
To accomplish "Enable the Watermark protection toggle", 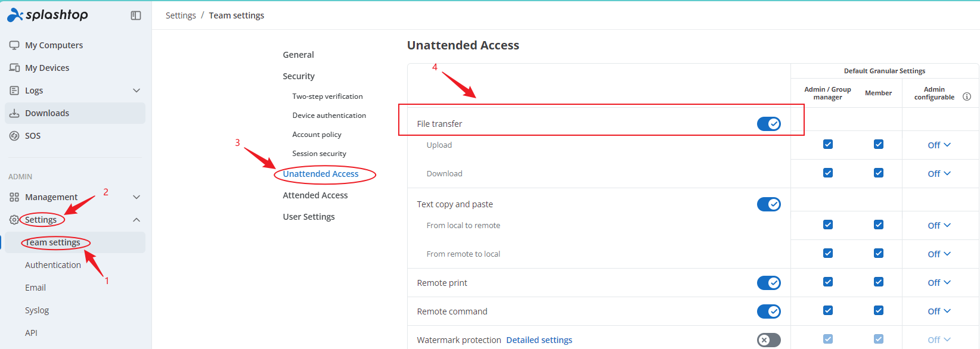I will pos(769,340).
